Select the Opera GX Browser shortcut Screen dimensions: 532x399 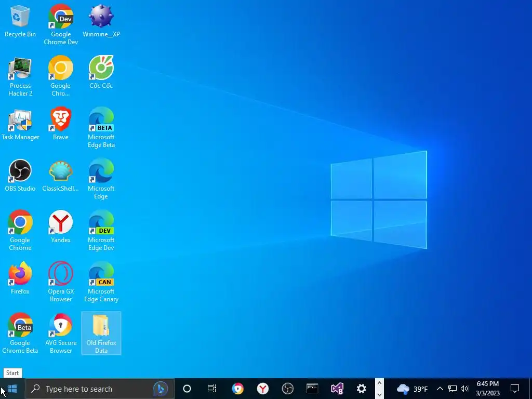(x=61, y=282)
